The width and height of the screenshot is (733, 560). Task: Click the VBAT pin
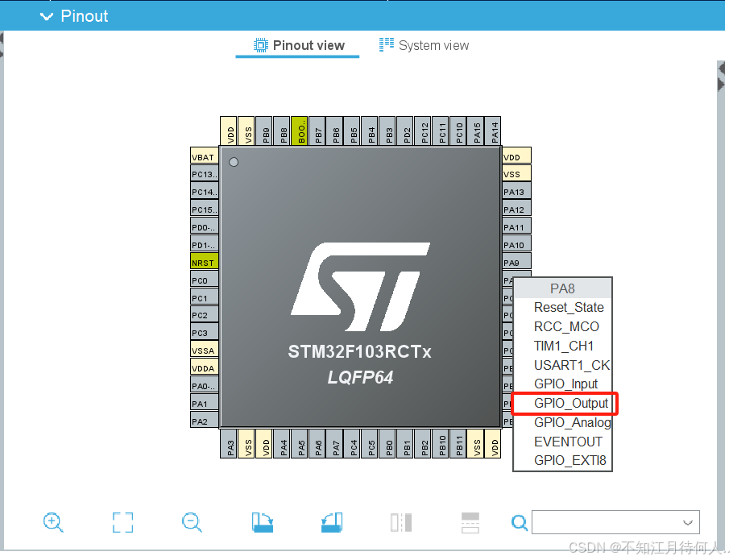(x=205, y=156)
